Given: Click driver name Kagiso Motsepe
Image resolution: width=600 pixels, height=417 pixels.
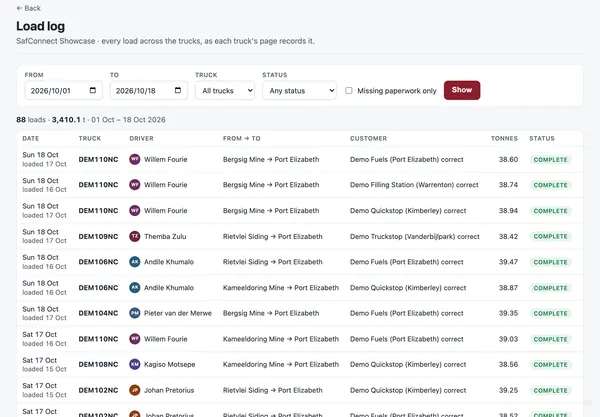Looking at the screenshot, I should [x=170, y=365].
